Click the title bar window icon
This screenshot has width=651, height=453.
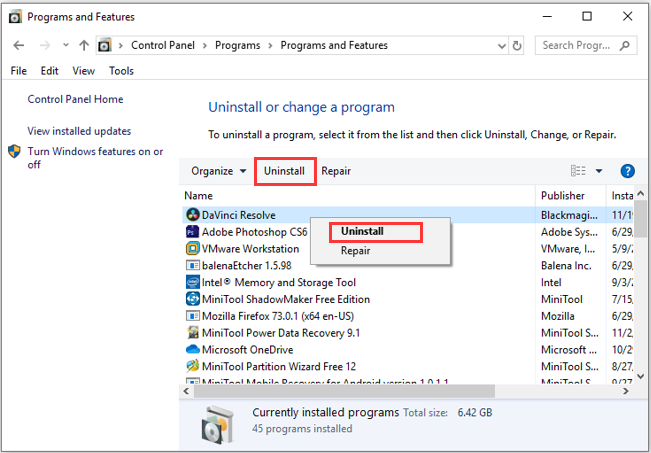[15, 17]
